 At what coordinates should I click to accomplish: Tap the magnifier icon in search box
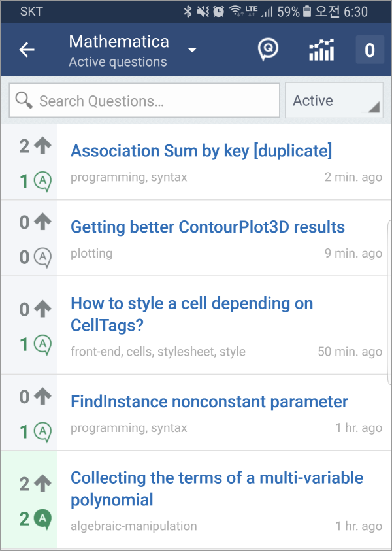24,101
